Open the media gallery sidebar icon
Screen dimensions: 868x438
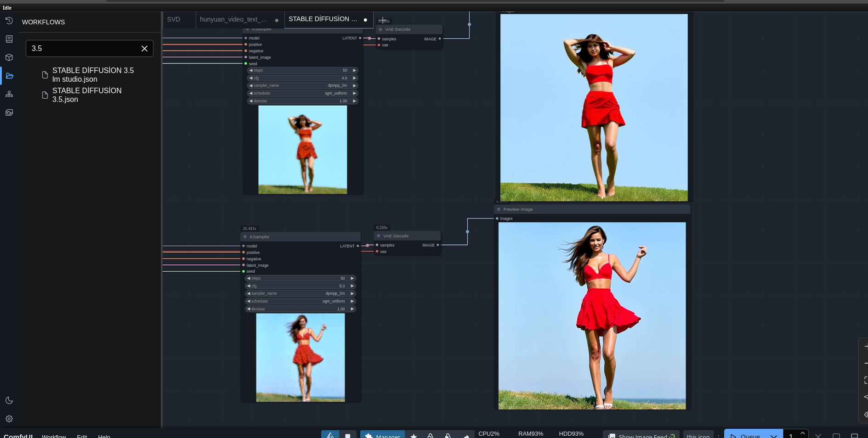pyautogui.click(x=9, y=112)
